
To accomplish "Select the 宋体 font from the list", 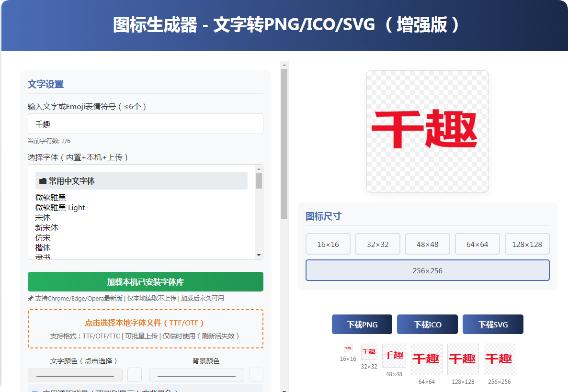I will (x=43, y=217).
